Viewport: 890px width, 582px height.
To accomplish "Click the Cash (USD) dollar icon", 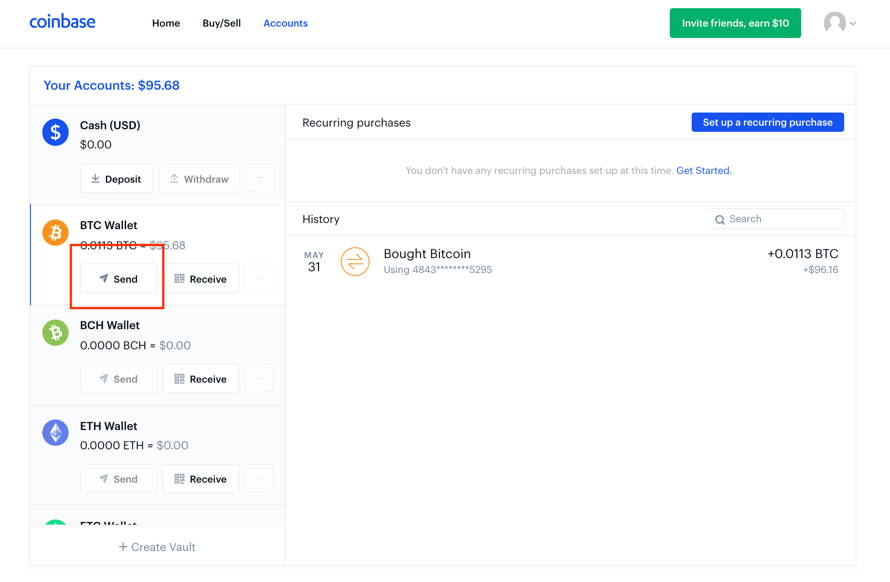I will coord(56,132).
